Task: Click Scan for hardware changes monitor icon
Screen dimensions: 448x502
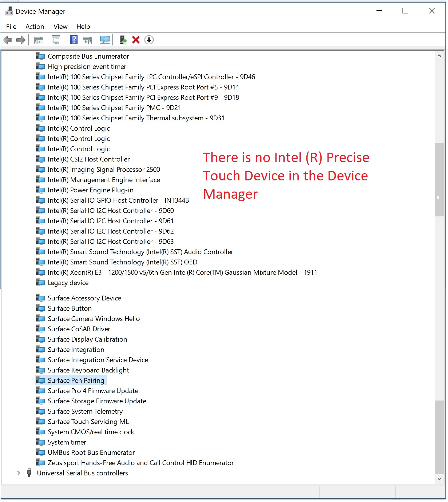Action: [105, 40]
